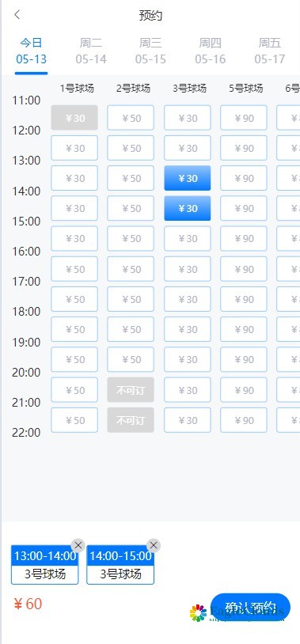Deselect 3号球场 13:00 selected slot
Viewport: 300px width, 644px height.
point(188,178)
